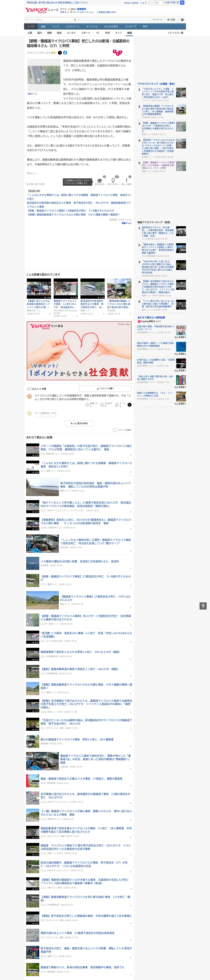Viewport: 210px width, 980px height.
Task: Click the Yahoo! JAPAN news logo
Action: (x=41, y=10)
